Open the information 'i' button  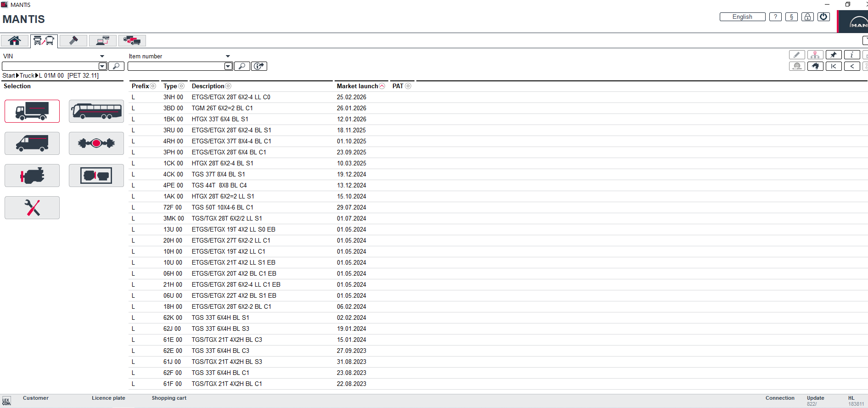[852, 55]
